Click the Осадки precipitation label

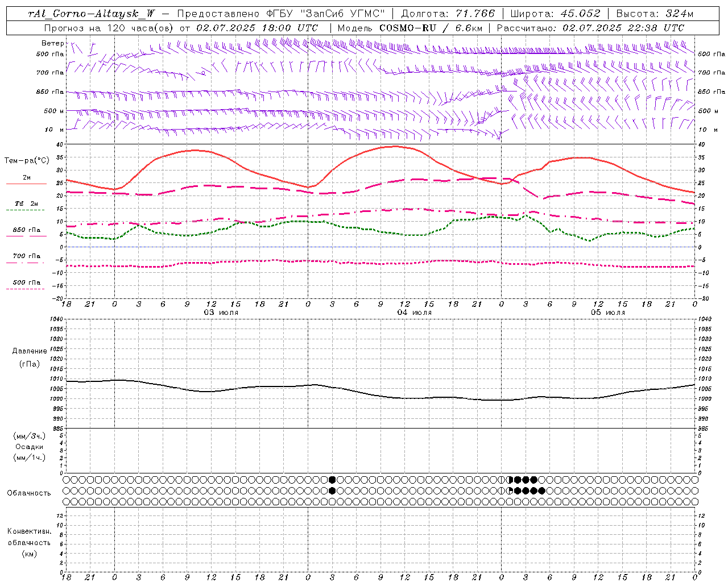click(30, 447)
